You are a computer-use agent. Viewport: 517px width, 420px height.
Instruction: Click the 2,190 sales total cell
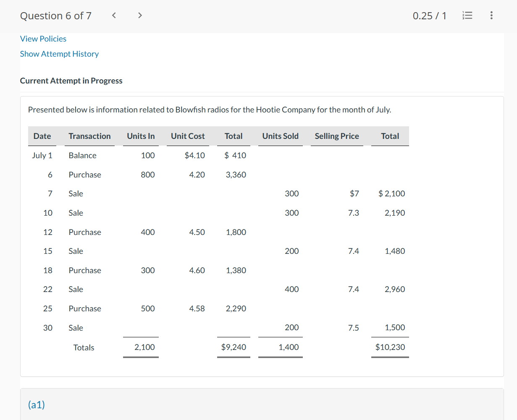click(x=395, y=213)
